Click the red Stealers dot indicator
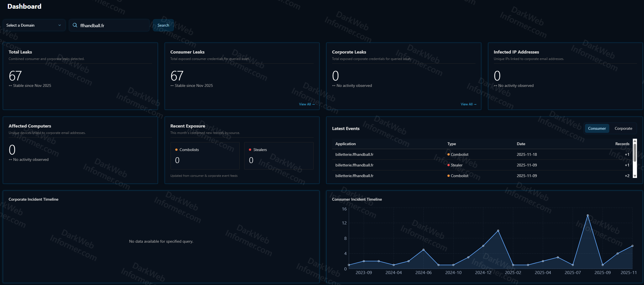This screenshot has height=285, width=644. 250,150
